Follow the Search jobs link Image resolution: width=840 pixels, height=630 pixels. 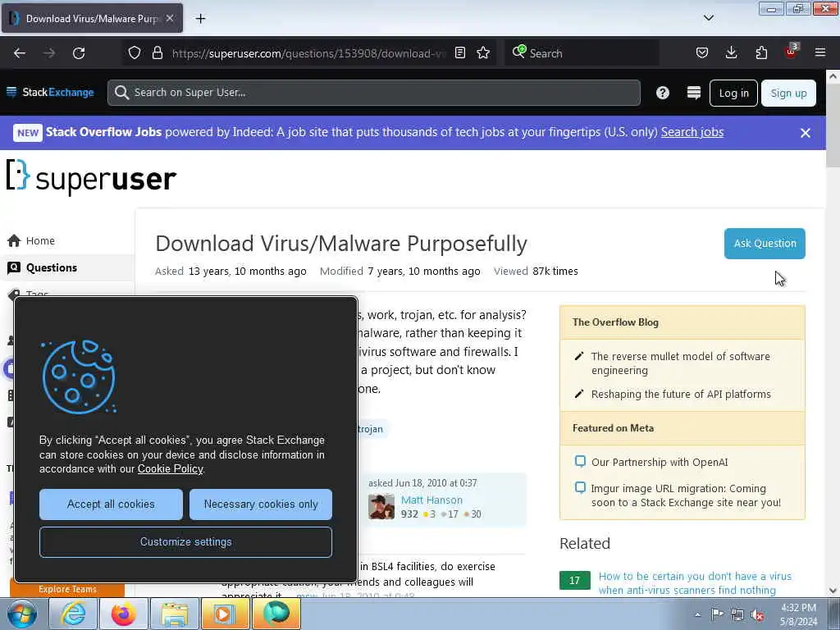coord(692,132)
